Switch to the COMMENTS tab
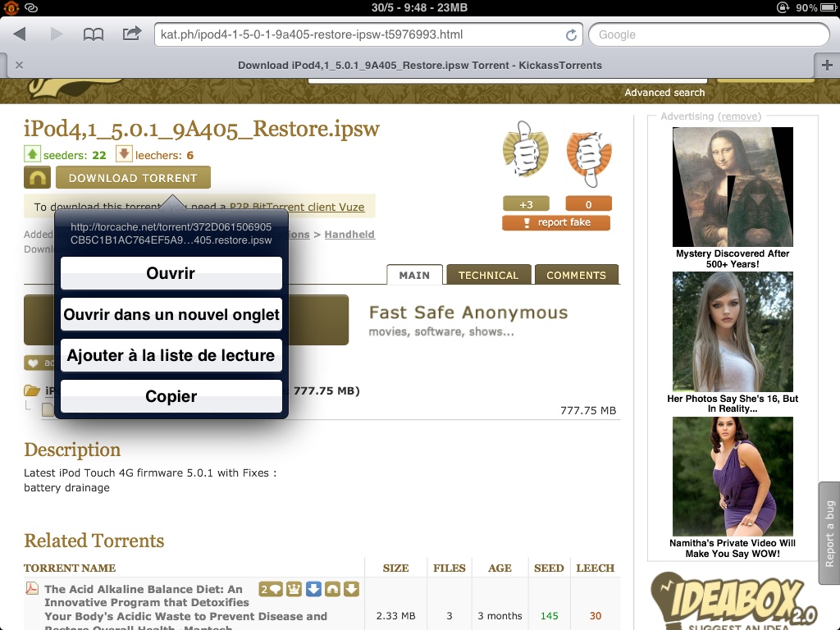This screenshot has height=630, width=840. click(577, 275)
